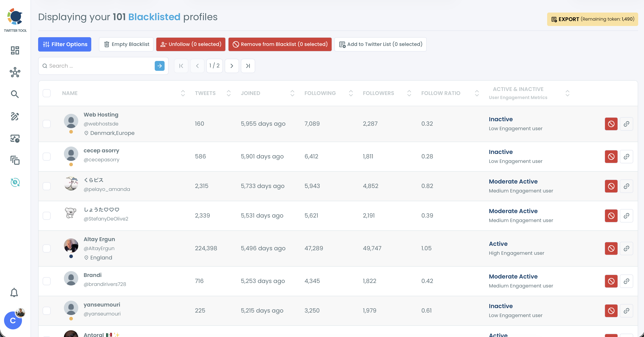Go to next page arrow
644x337 pixels.
(x=232, y=66)
